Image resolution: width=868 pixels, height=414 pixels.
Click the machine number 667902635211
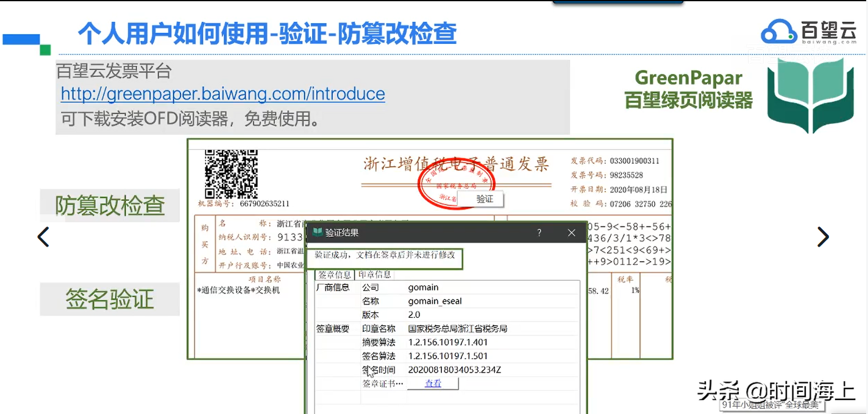pyautogui.click(x=265, y=204)
